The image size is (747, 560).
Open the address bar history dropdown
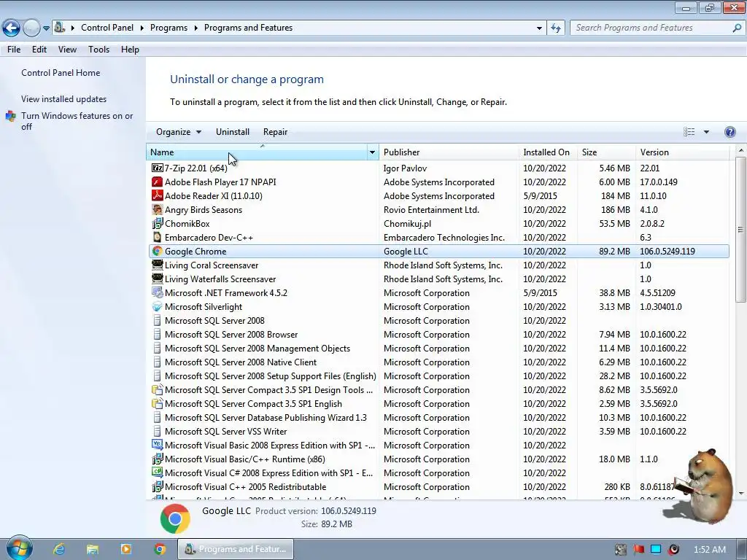pos(539,28)
